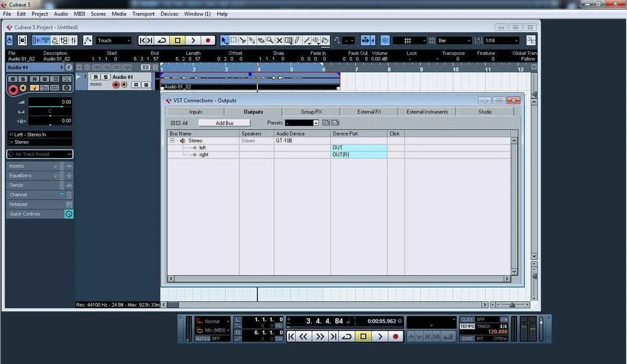The width and height of the screenshot is (627, 364).
Task: Solo the Audio 01 track in track list
Action: tap(105, 77)
